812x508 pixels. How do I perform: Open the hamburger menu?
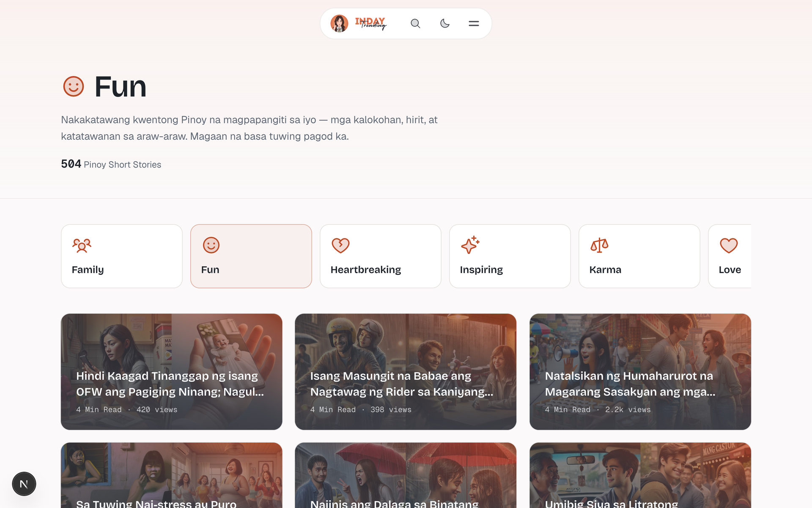(x=474, y=24)
